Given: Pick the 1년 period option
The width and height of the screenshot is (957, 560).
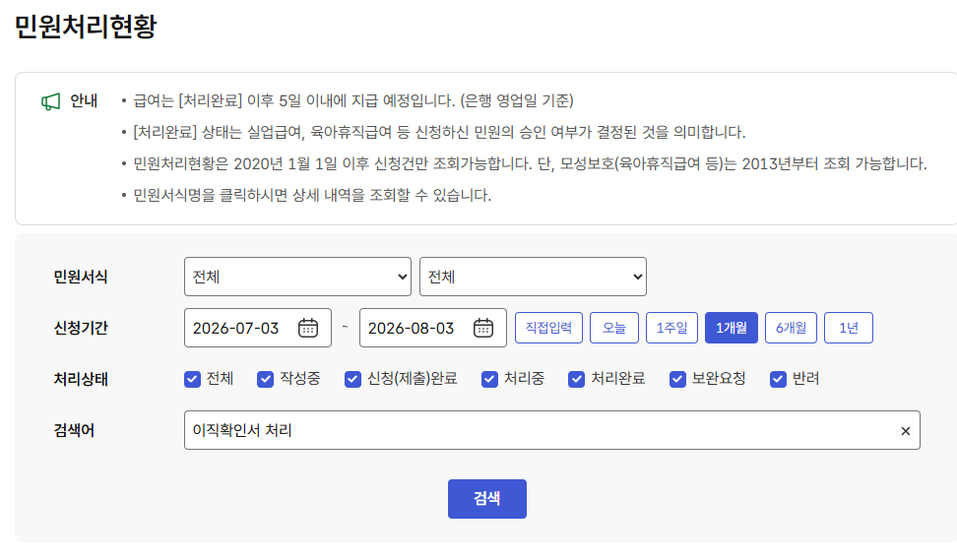Looking at the screenshot, I should pos(849,328).
